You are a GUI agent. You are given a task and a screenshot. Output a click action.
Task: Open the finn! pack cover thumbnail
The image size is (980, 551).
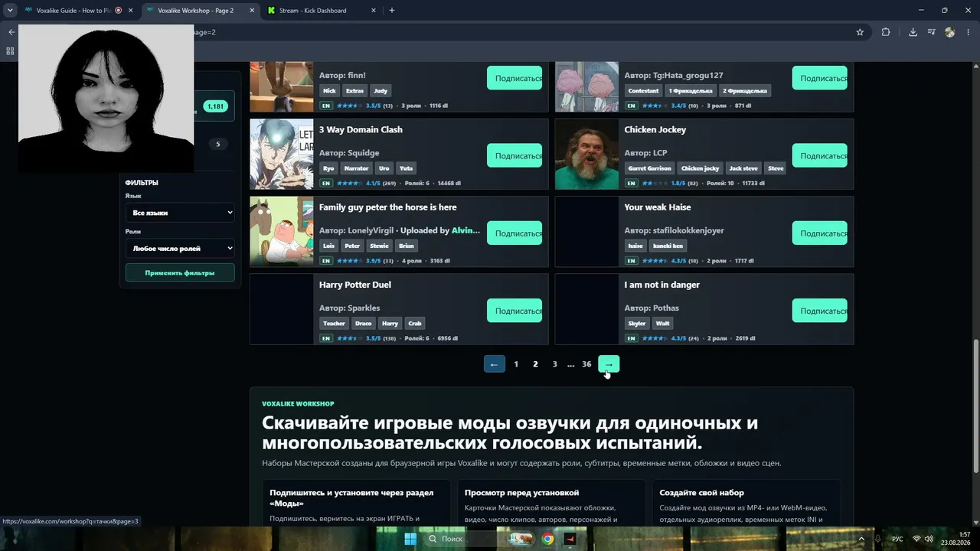point(282,86)
